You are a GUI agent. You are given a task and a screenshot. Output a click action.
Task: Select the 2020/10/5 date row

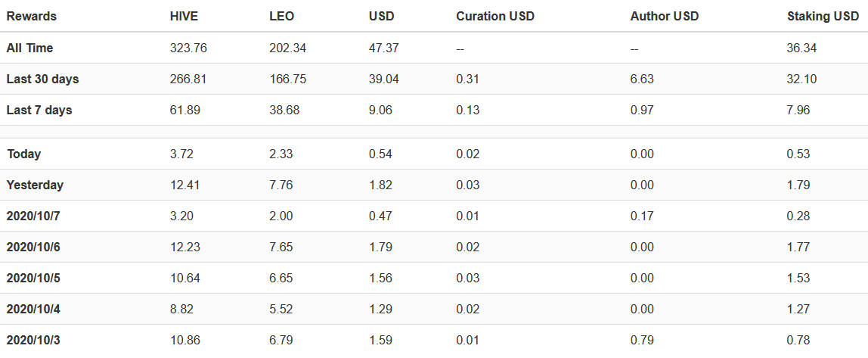pyautogui.click(x=434, y=279)
